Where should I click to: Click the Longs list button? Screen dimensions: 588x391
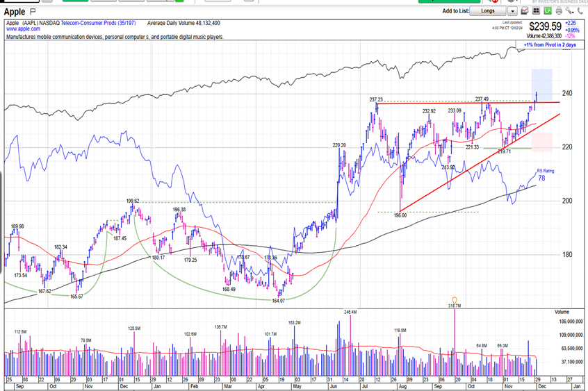(x=488, y=11)
